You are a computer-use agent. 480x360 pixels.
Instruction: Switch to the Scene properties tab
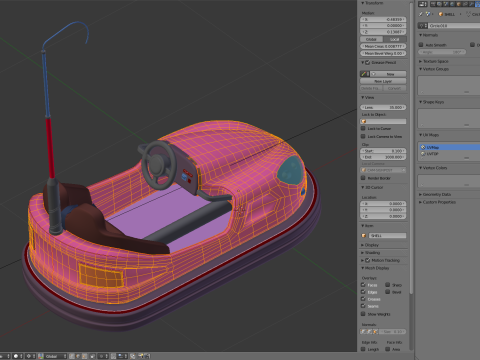(446, 4)
